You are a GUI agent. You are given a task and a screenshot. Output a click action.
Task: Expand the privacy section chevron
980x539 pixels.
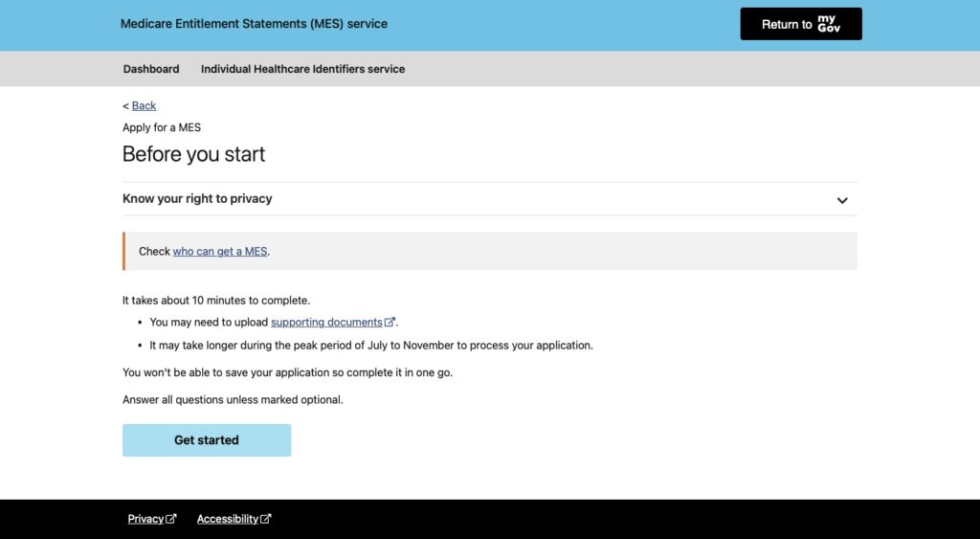(842, 201)
